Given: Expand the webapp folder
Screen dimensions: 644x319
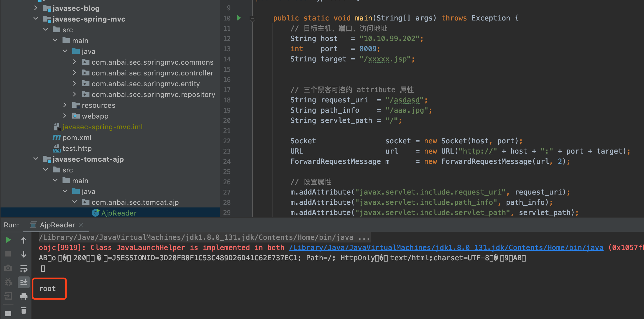Looking at the screenshot, I should click(x=65, y=116).
